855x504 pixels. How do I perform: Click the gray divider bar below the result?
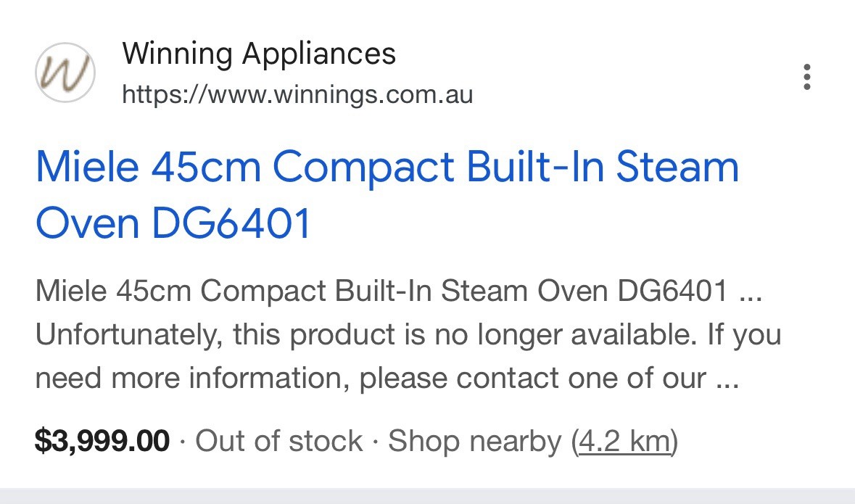pos(428,496)
